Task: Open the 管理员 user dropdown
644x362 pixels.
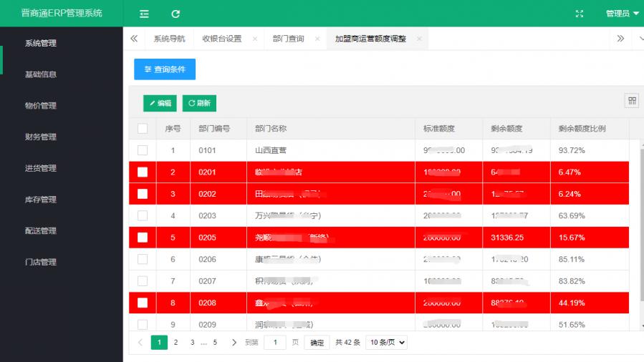Action: tap(622, 14)
